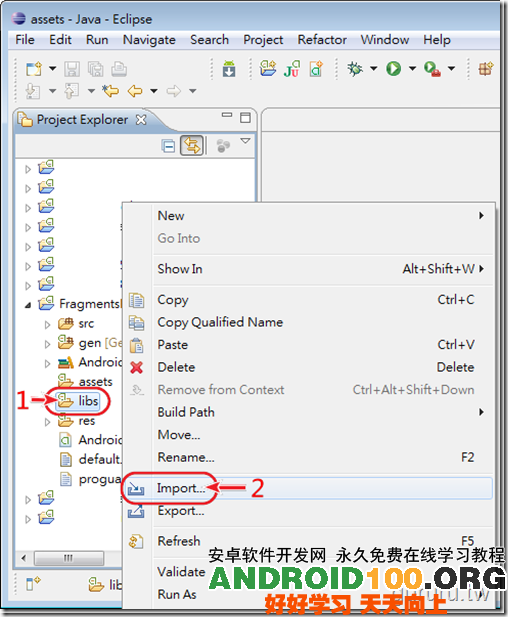Toggle Link with Editor button

point(192,146)
